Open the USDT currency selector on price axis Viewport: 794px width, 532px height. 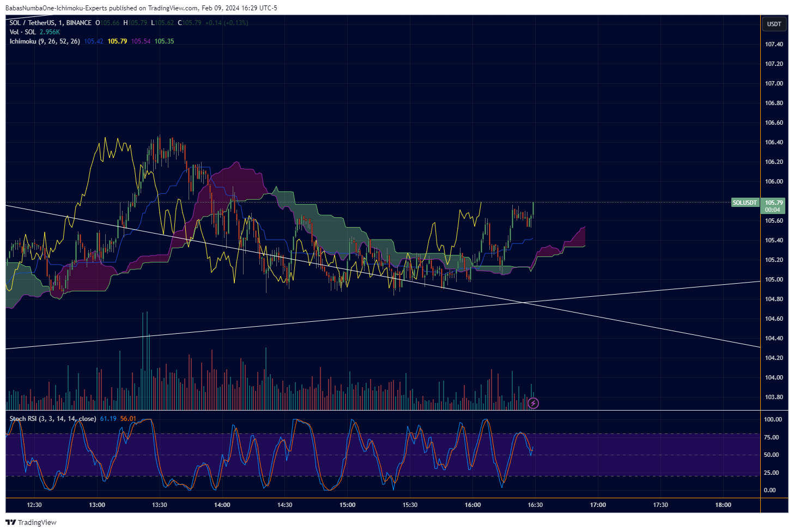click(x=774, y=23)
